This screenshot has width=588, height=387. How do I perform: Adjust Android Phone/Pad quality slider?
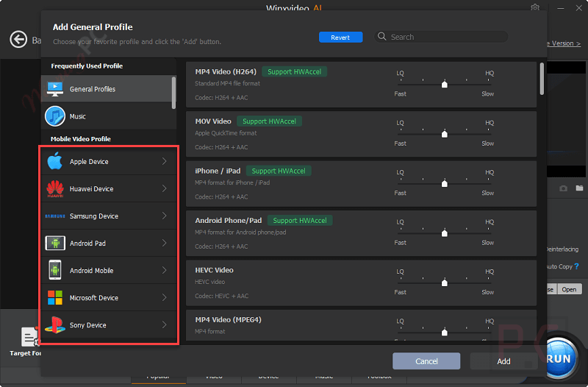point(445,232)
